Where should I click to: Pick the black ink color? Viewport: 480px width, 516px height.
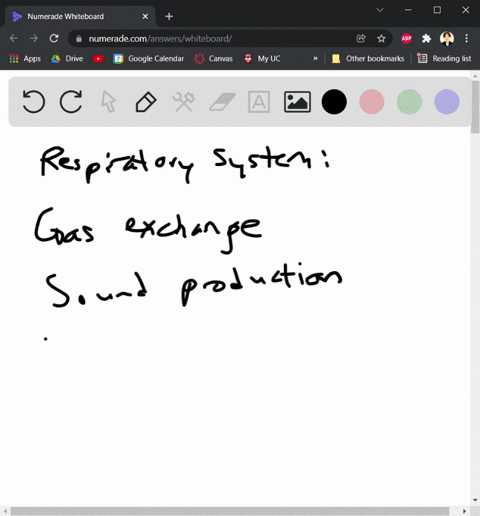pyautogui.click(x=334, y=102)
